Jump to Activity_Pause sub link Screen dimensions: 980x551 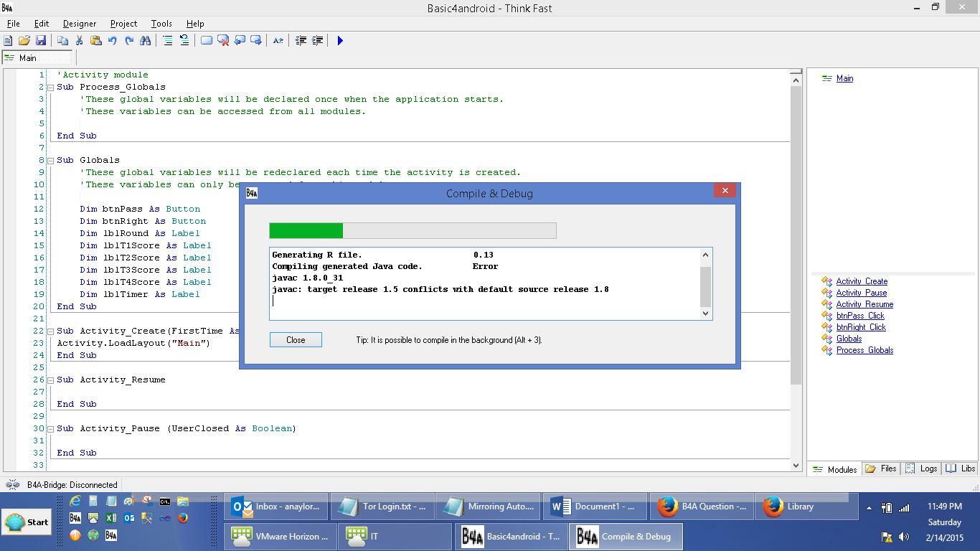[861, 293]
